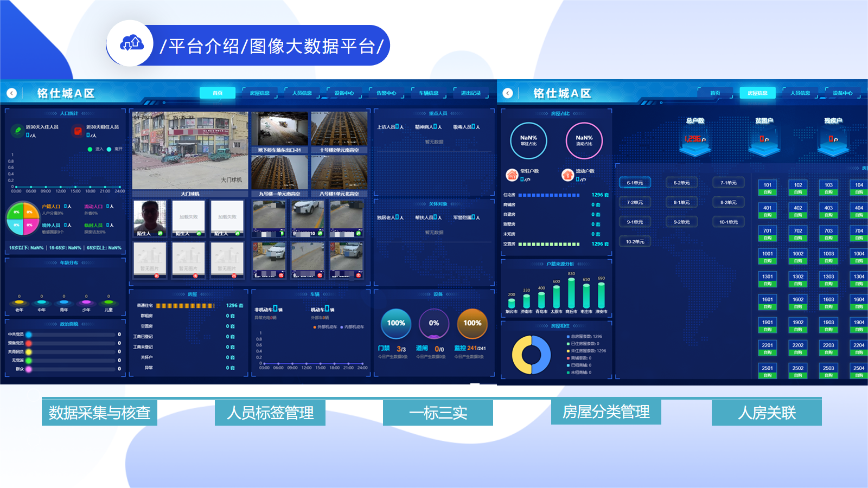The image size is (868, 488).
Task: Select the 9-1单元 unit button
Action: click(635, 222)
